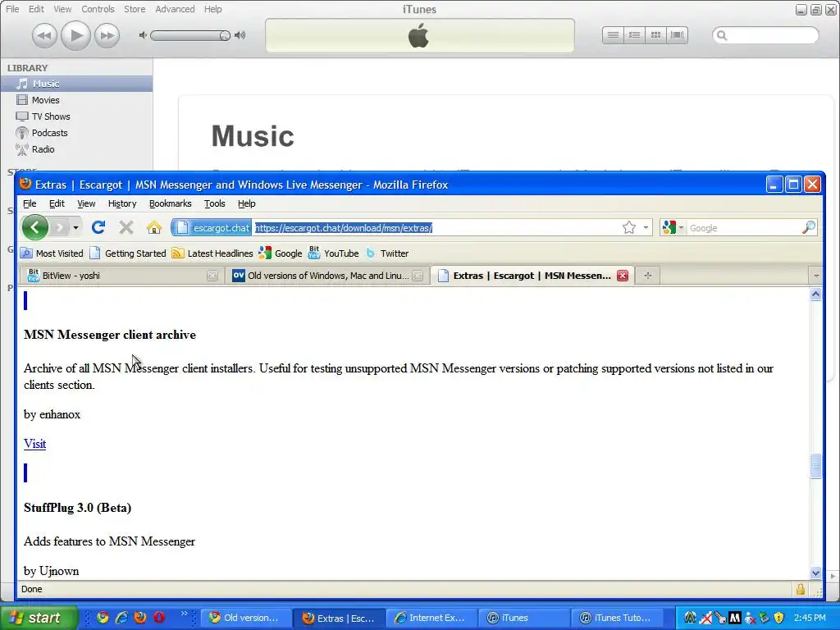
Task: Select Music in iTunes library sidebar
Action: click(76, 84)
